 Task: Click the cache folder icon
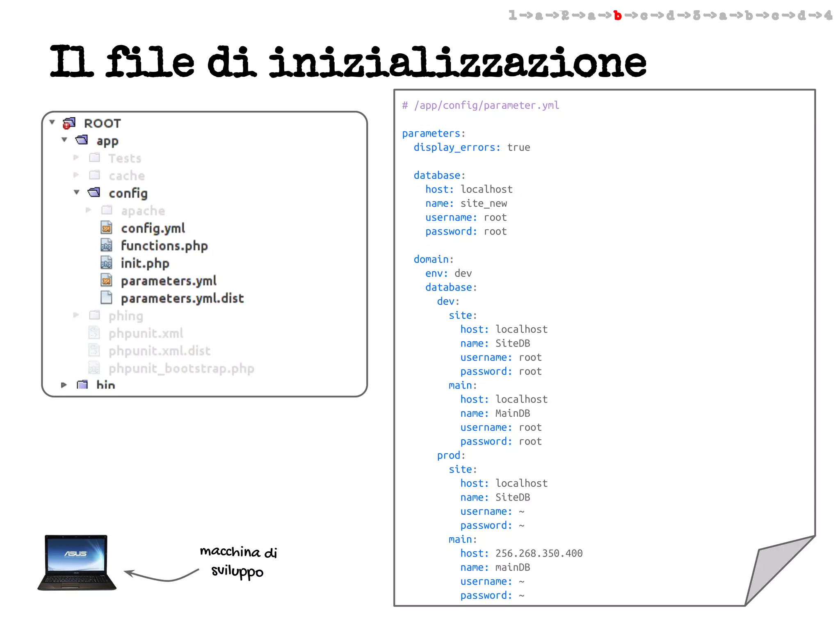(x=94, y=175)
